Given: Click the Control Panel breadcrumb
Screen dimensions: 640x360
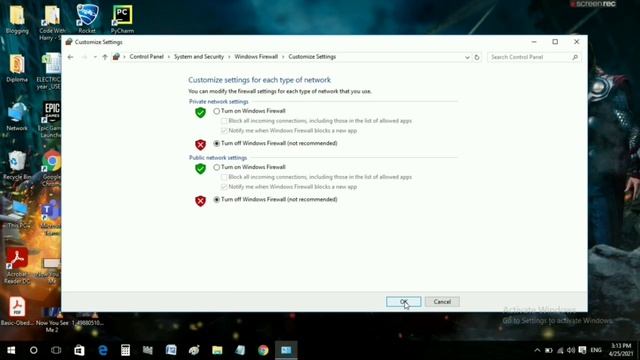Looking at the screenshot, I should click(147, 57).
